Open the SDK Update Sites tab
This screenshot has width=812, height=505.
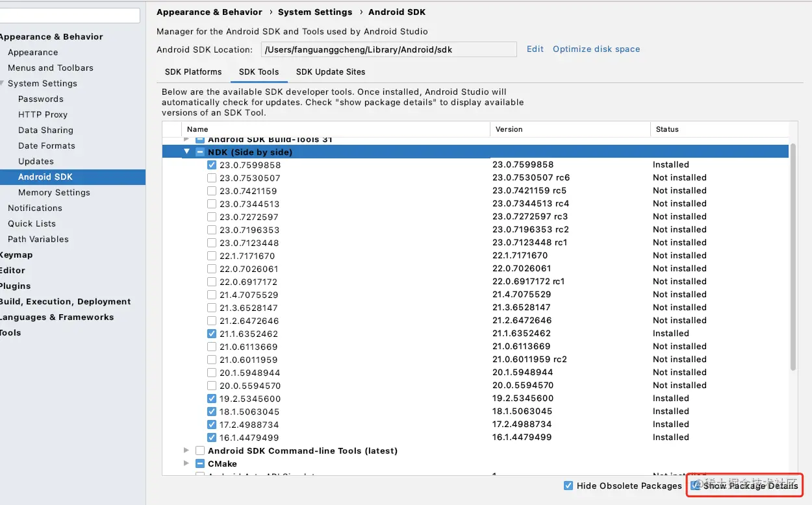pyautogui.click(x=331, y=72)
